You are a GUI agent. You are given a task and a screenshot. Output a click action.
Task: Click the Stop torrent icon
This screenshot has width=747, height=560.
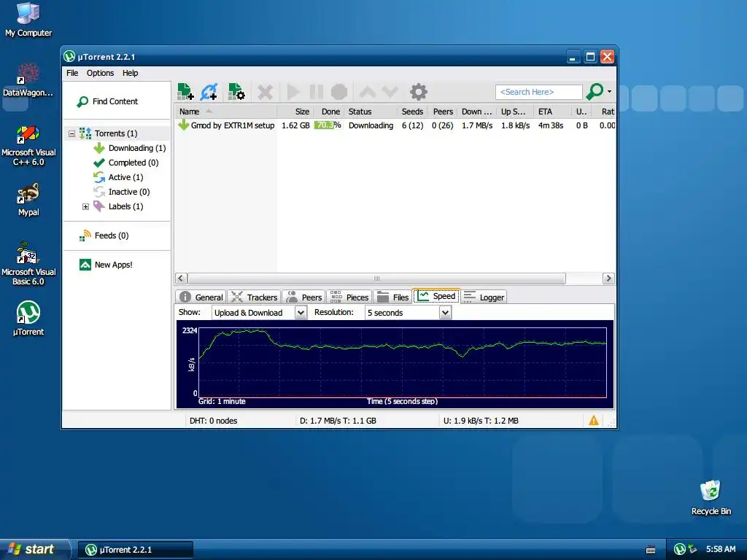(339, 92)
